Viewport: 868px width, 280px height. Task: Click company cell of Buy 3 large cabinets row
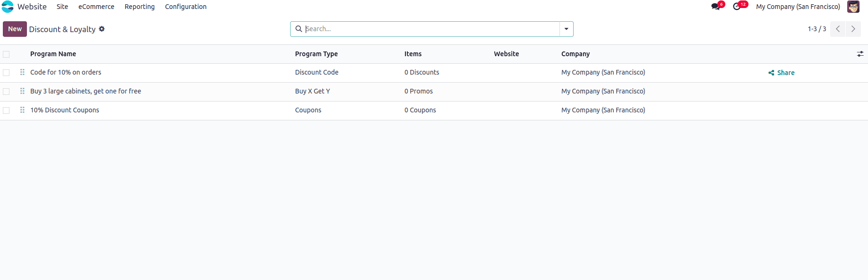pyautogui.click(x=603, y=91)
